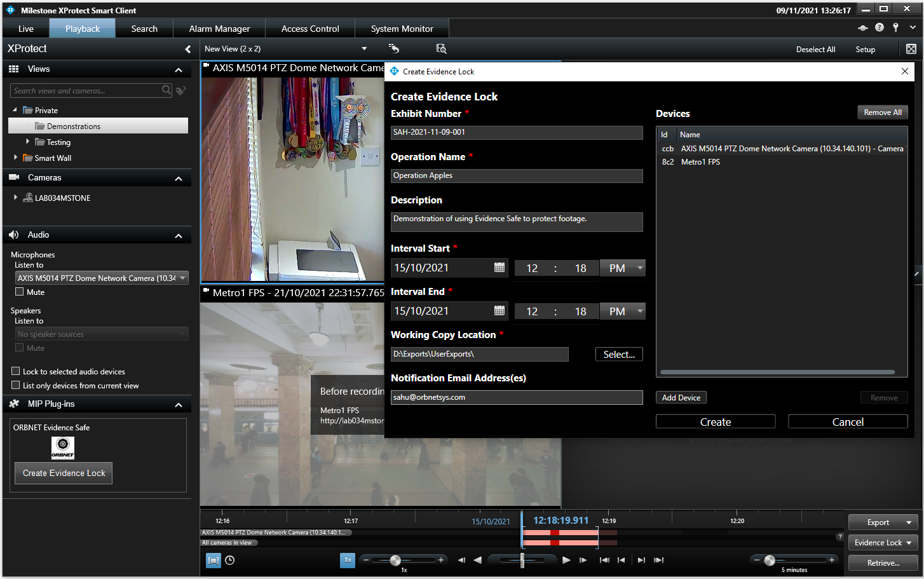
Task: Click the Remove All button
Action: tap(883, 112)
